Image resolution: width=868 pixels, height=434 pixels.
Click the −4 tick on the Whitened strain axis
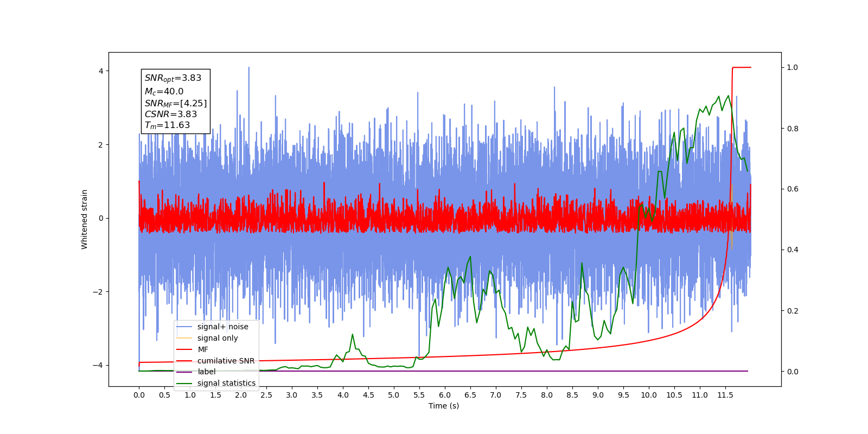98,365
